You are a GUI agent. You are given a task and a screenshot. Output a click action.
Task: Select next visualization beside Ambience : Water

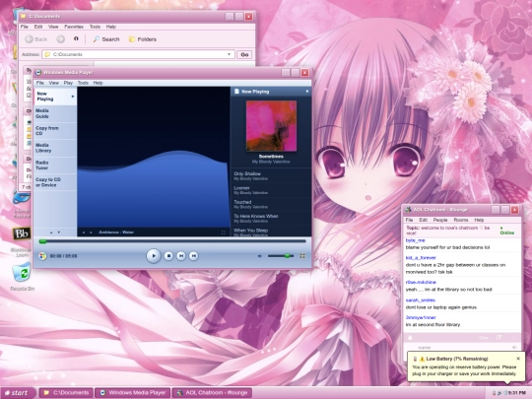[x=91, y=233]
